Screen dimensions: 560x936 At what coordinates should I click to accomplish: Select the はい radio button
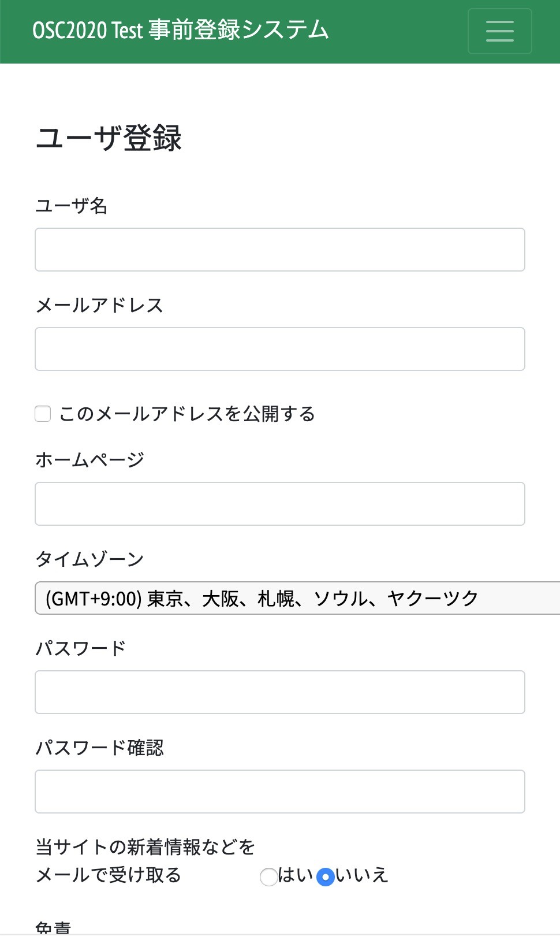[x=268, y=876]
